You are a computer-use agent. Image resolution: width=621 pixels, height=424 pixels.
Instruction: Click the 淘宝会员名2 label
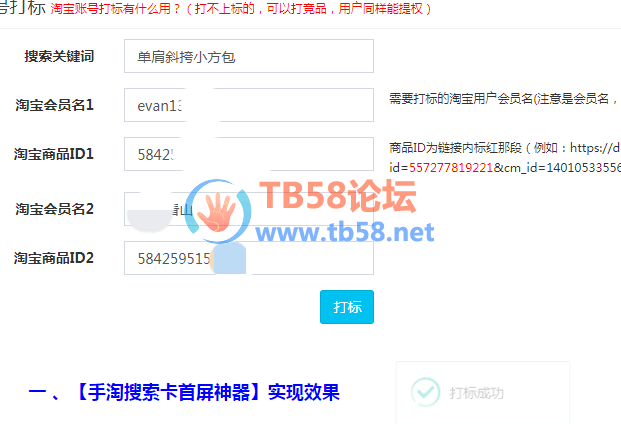click(x=55, y=209)
